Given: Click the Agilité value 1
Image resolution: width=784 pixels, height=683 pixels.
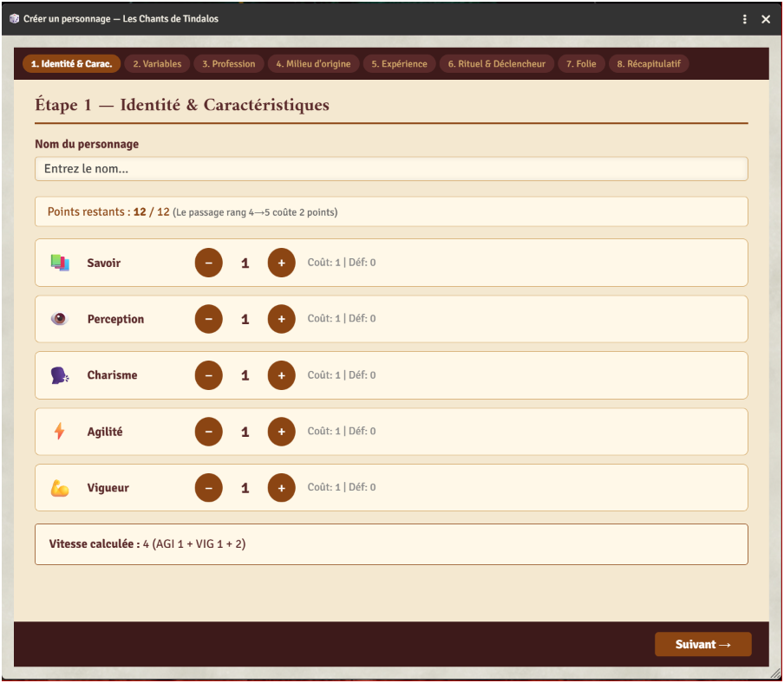Looking at the screenshot, I should (x=245, y=432).
